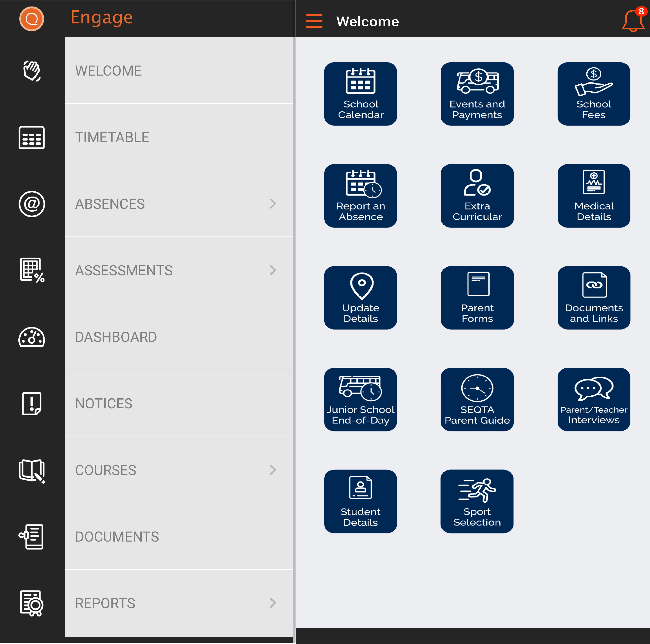Open Events and Payments tile

tap(477, 94)
